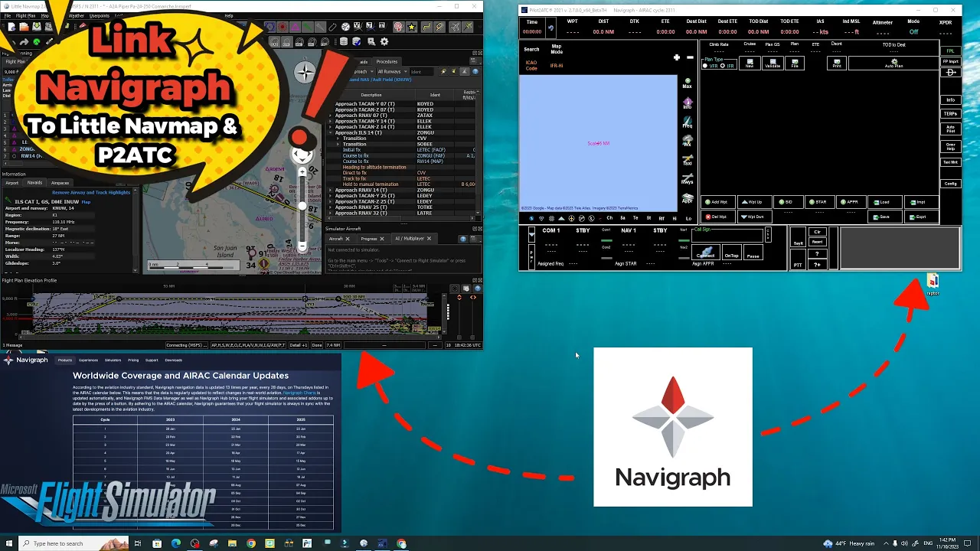This screenshot has height=551, width=980.
Task: Click the Little Navmap map zoom slider handle
Action: (x=302, y=206)
